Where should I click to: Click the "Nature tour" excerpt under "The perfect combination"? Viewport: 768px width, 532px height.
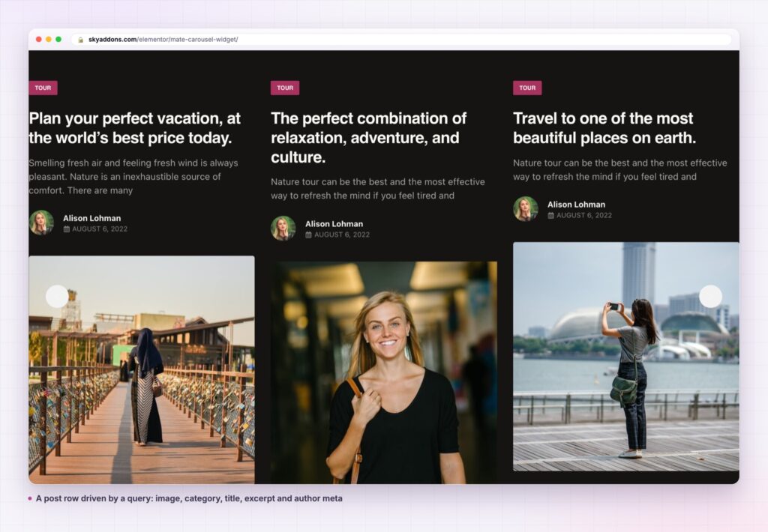point(378,189)
